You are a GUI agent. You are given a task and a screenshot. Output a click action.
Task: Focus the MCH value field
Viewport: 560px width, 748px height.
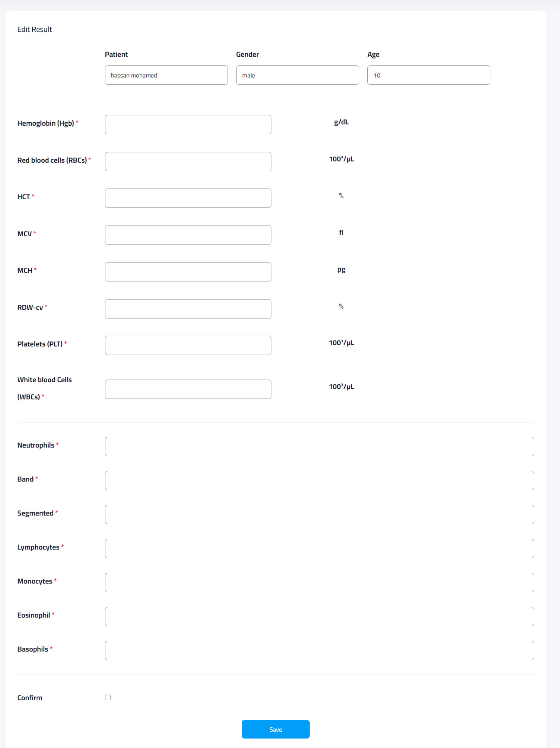coord(188,272)
